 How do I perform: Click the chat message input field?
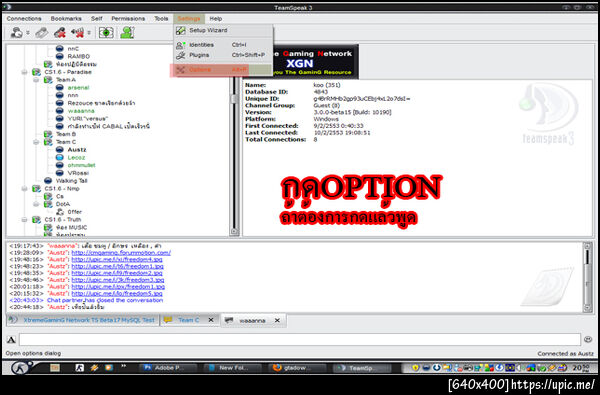[300, 340]
